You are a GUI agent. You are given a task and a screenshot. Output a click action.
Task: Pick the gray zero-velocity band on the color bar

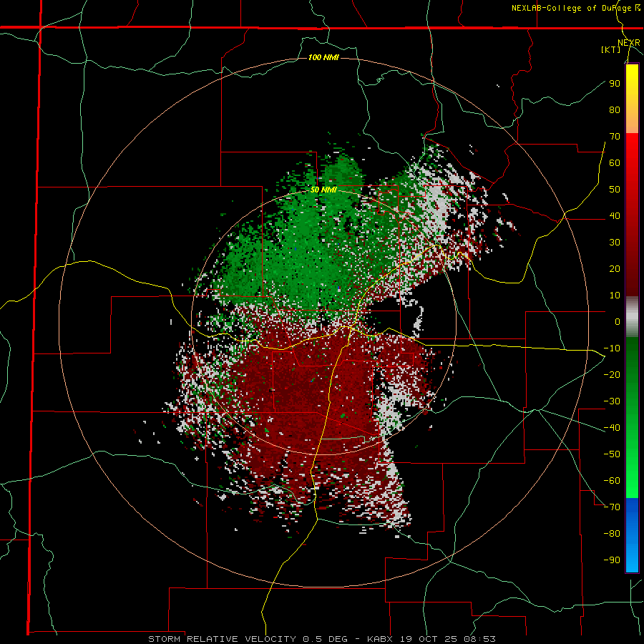[632, 317]
